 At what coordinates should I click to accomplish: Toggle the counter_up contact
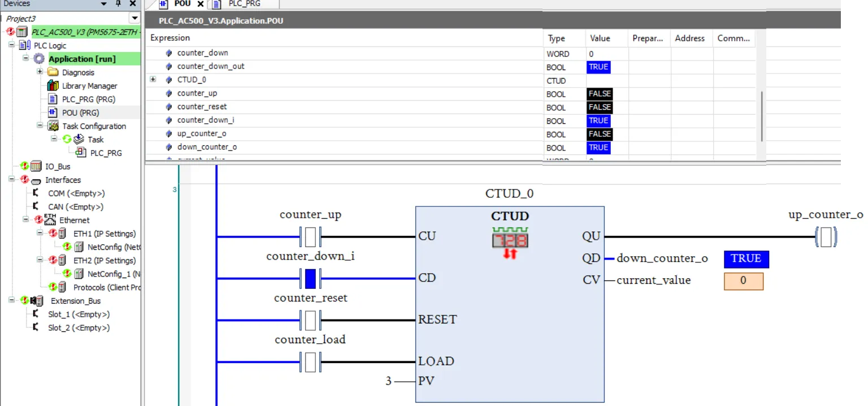pos(310,236)
